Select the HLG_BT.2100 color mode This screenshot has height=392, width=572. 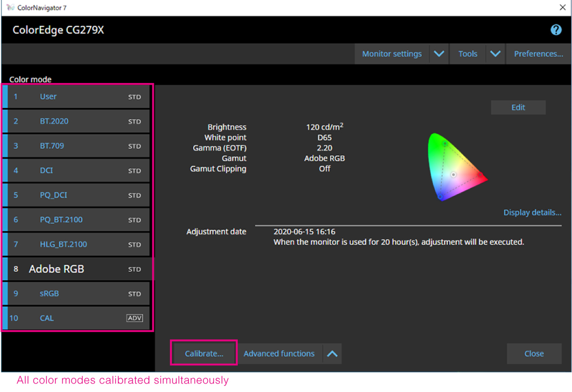(76, 244)
